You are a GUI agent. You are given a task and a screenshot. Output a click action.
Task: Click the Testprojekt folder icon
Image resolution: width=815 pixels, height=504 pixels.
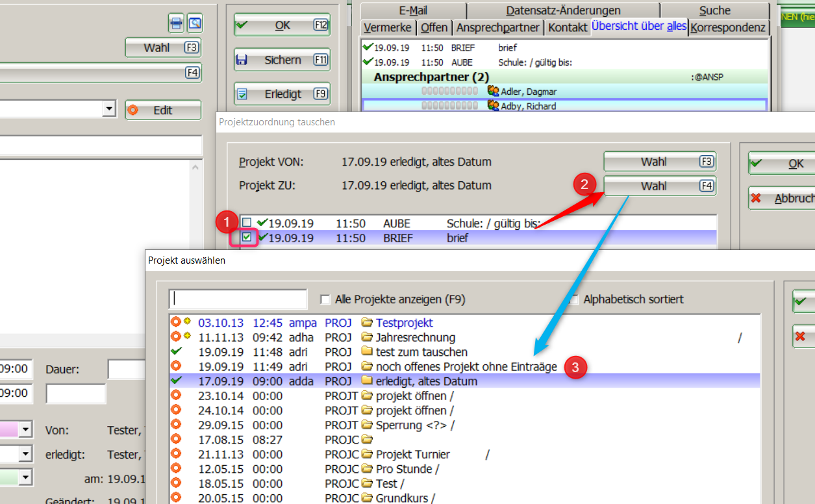click(x=368, y=323)
